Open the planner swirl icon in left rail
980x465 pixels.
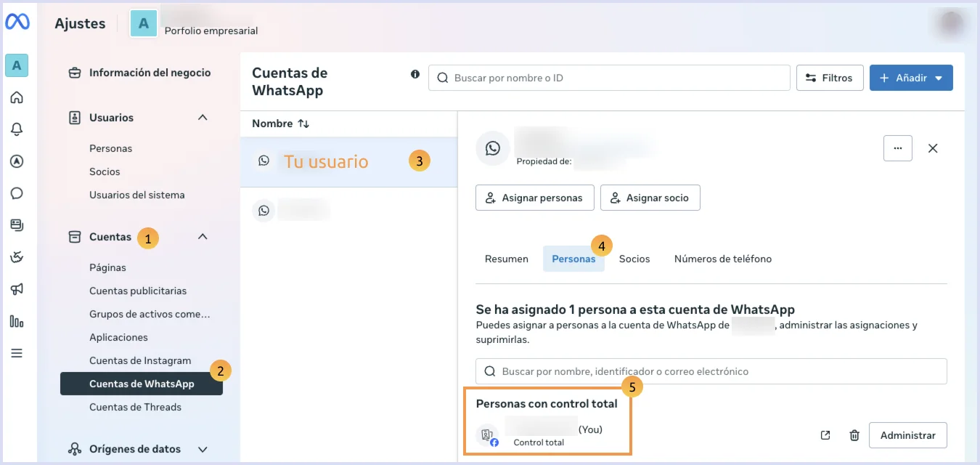point(17,257)
